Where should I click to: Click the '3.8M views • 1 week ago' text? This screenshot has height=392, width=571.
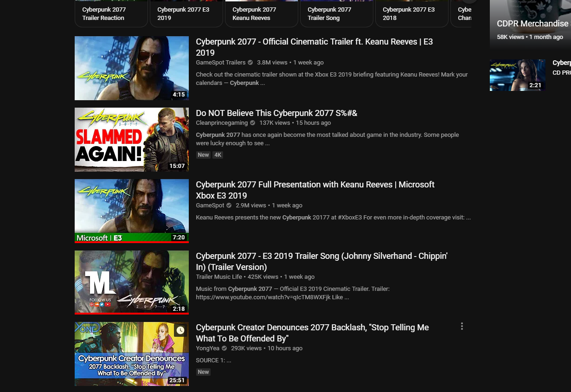[290, 63]
